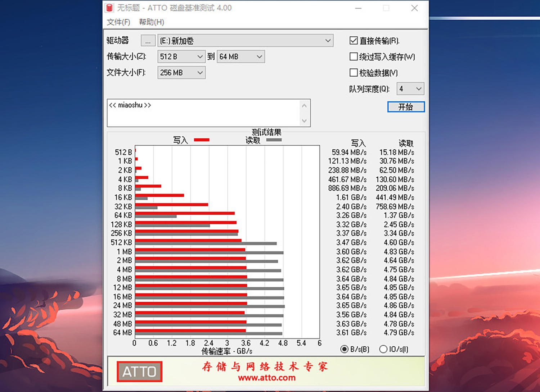This screenshot has width=540, height=392.
Task: Open the File (文件) menu
Action: coord(118,22)
